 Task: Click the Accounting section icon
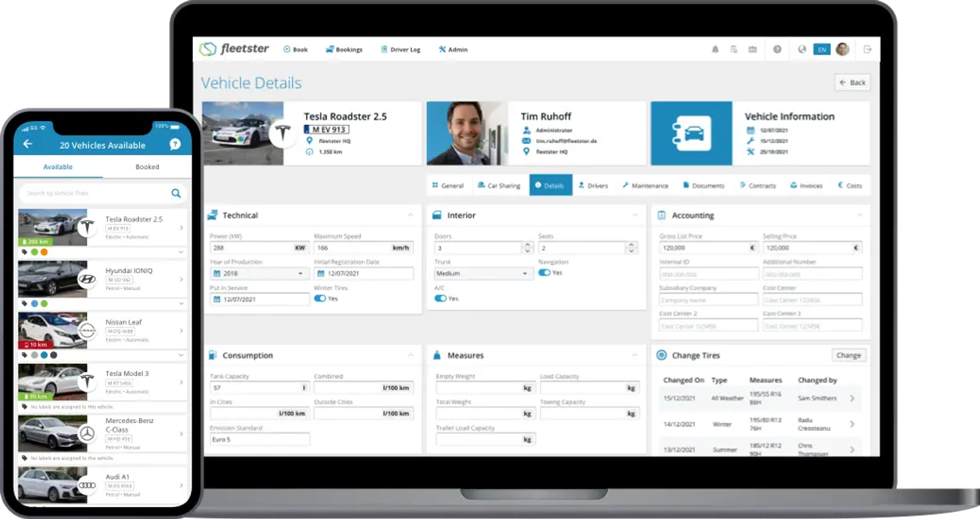[661, 215]
